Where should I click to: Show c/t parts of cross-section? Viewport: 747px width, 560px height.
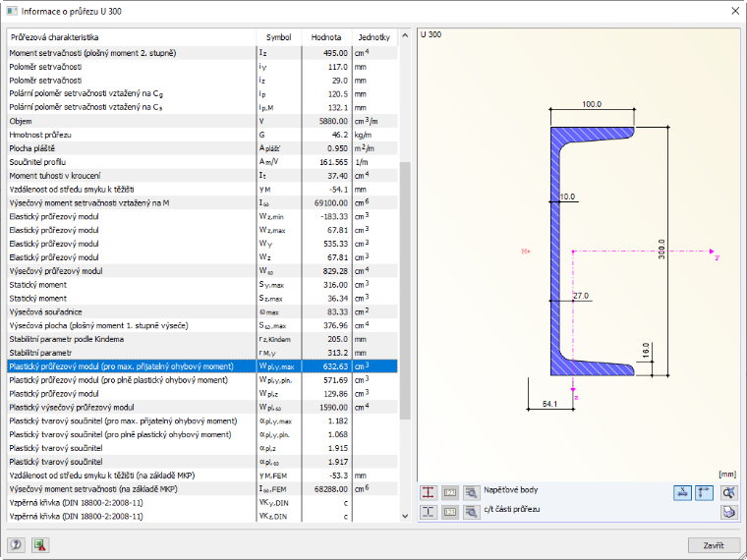click(x=429, y=512)
